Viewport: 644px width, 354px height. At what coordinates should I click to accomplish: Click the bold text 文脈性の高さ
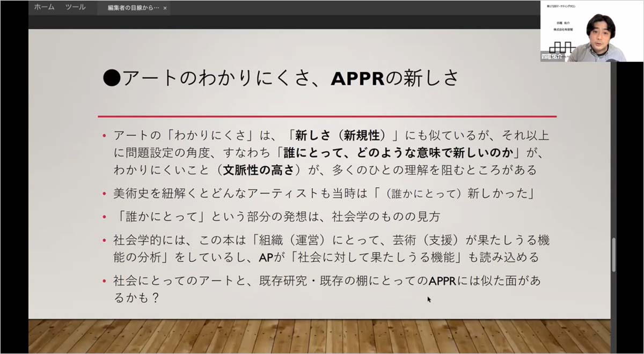[260, 171]
